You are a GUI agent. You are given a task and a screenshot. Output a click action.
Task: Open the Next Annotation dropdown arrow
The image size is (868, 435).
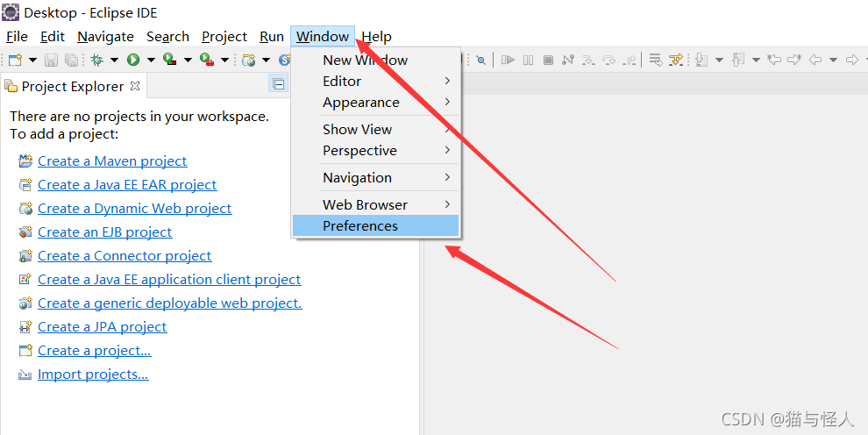pos(719,60)
